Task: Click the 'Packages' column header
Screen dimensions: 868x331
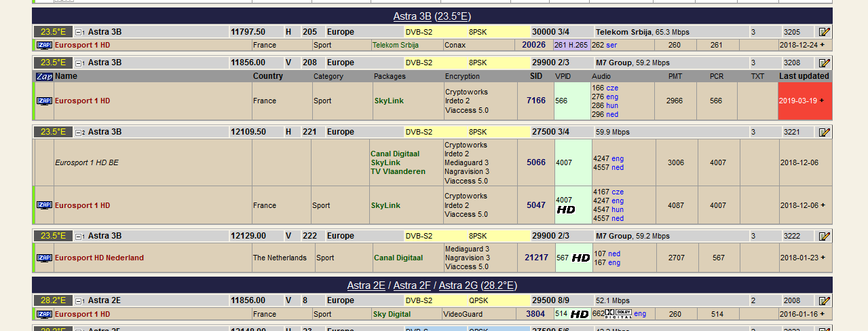Action: (390, 76)
